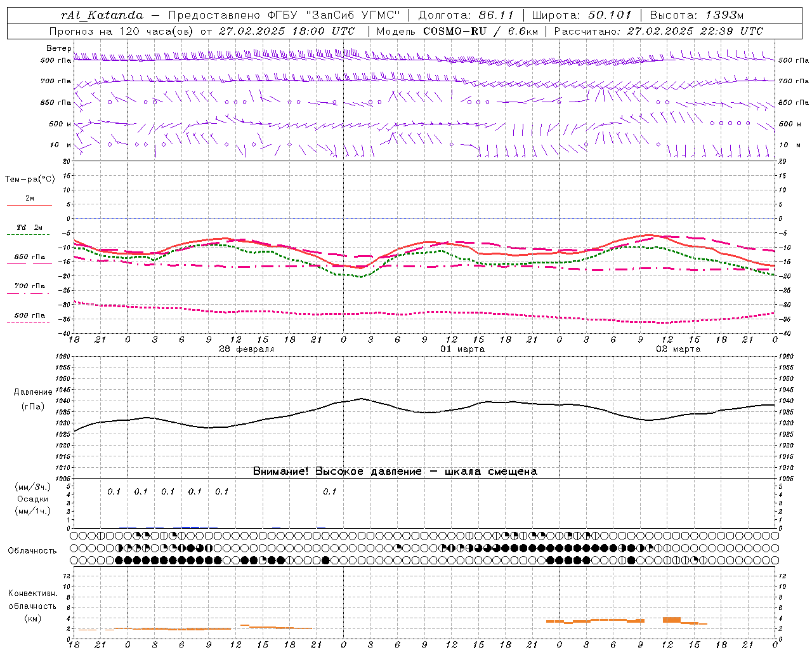Screen dimensions: 812x650
Task: Click the Td 2м dew point legend entry
Action: tap(30, 227)
